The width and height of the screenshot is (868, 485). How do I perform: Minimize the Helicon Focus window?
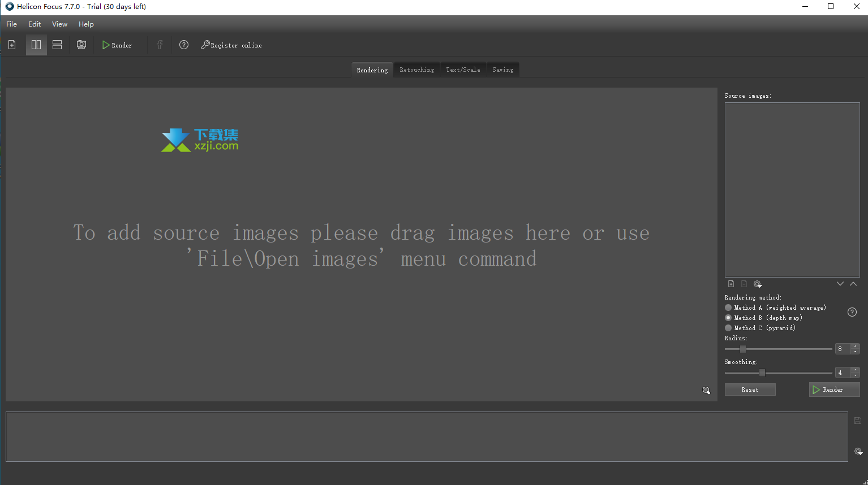(805, 7)
